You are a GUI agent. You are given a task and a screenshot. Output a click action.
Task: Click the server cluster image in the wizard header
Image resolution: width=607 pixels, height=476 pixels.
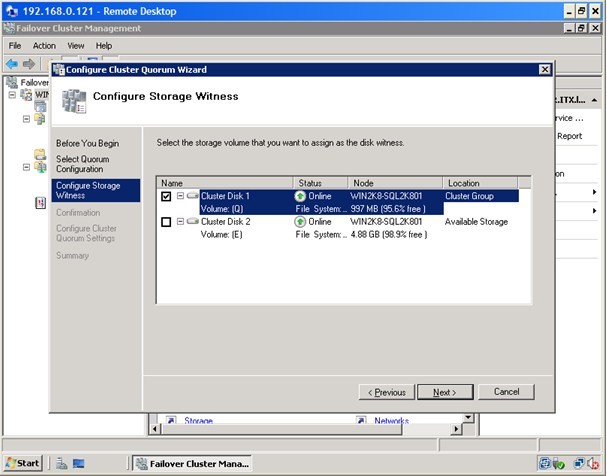point(74,101)
